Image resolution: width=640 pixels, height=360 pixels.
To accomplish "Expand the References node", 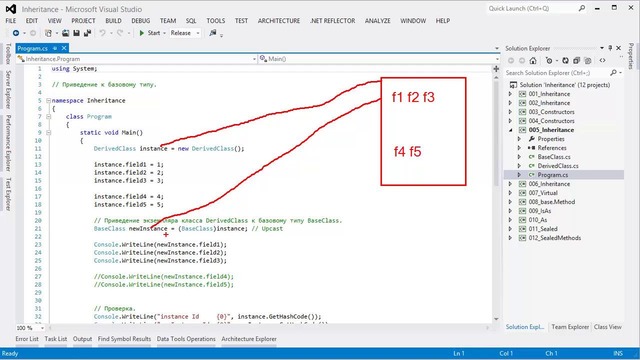I will pos(519,148).
